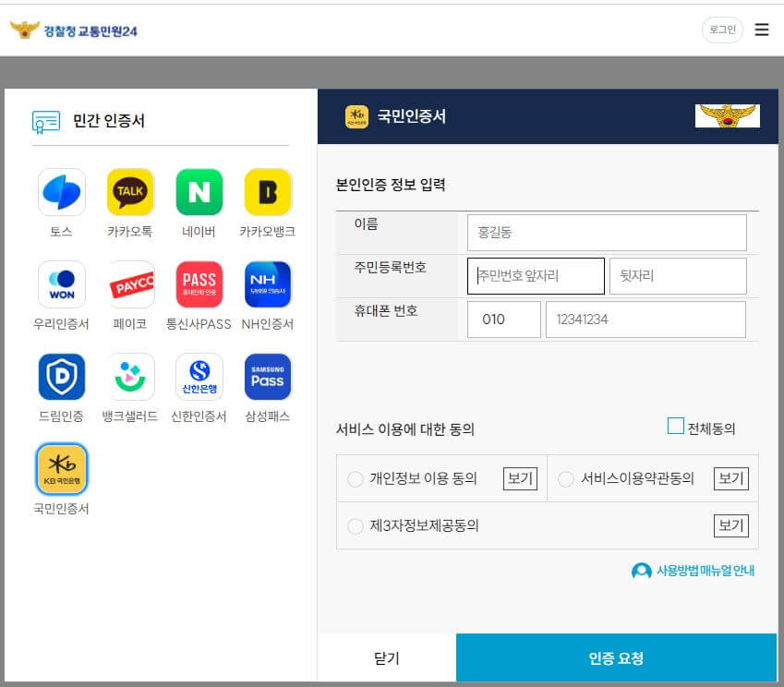Viewport: 784px width, 687px height.
Task: Pick the Naver (네이버) certificate icon
Action: click(199, 192)
